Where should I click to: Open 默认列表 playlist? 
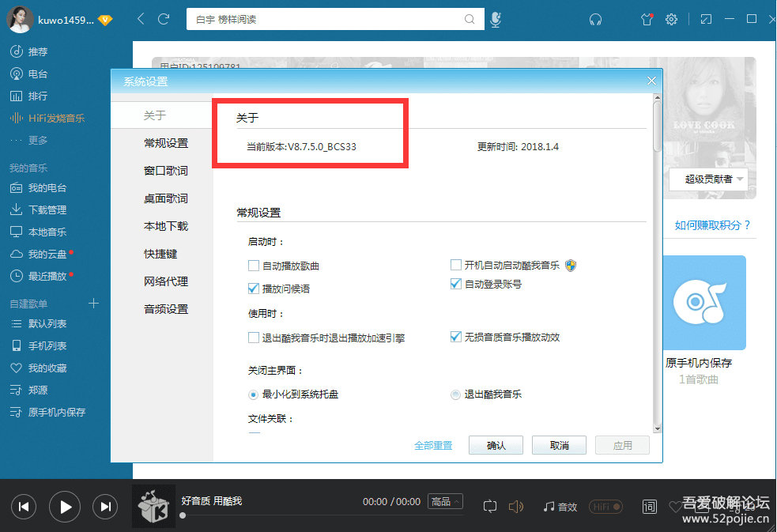click(x=39, y=323)
